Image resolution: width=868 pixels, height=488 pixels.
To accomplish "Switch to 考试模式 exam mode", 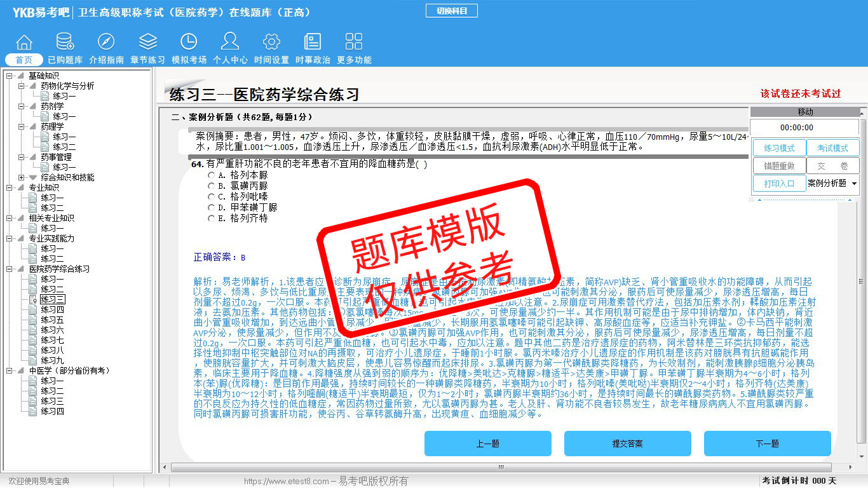I will (x=832, y=148).
